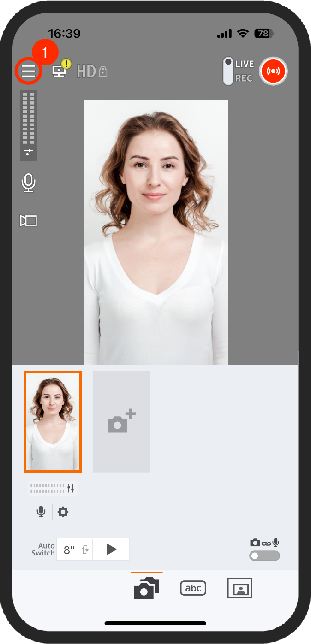Screen dimensions: 311x644
Task: Open the source settings gear
Action: point(63,512)
